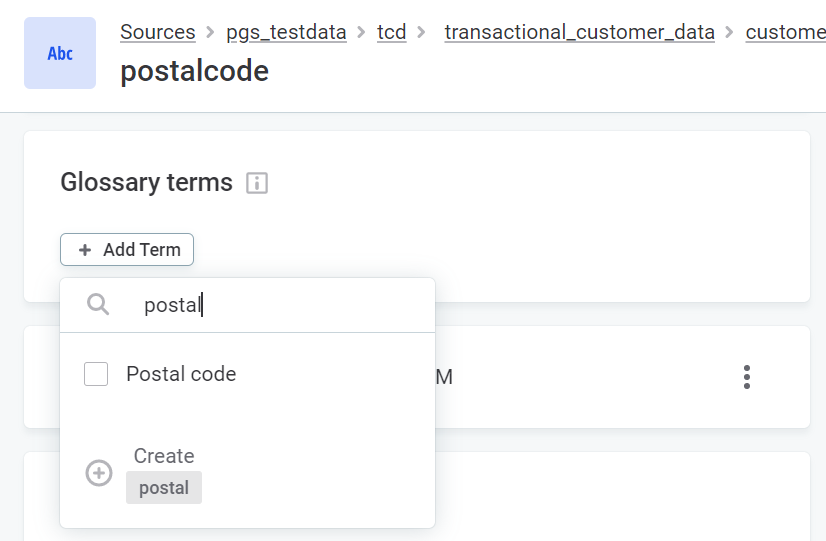The image size is (826, 541).
Task: Focus the term search field containing 'postal'
Action: pyautogui.click(x=280, y=305)
